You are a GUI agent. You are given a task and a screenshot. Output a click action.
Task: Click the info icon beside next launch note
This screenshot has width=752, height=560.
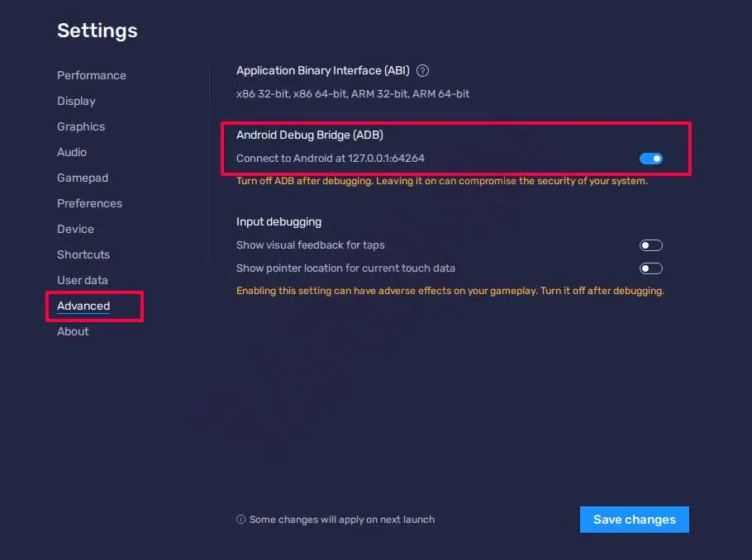click(x=240, y=520)
